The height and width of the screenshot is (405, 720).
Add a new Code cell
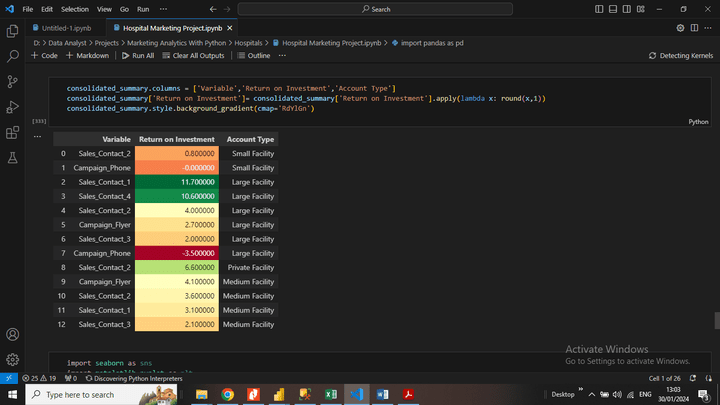(44, 56)
